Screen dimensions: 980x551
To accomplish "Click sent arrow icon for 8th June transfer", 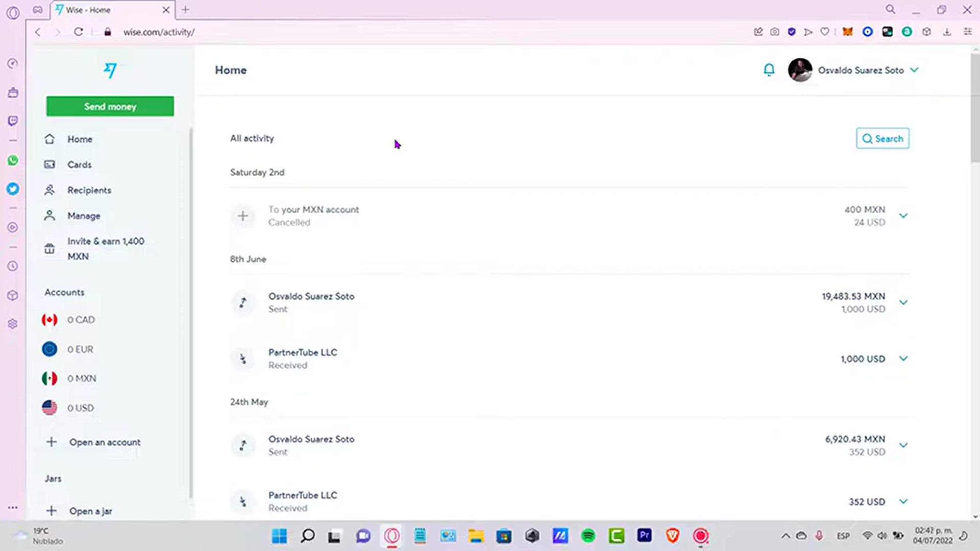I will point(243,303).
